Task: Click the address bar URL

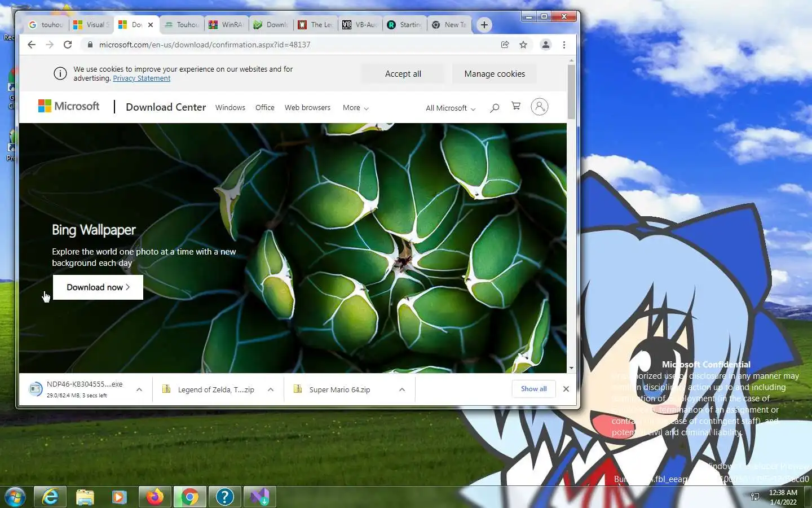Action: click(x=205, y=45)
